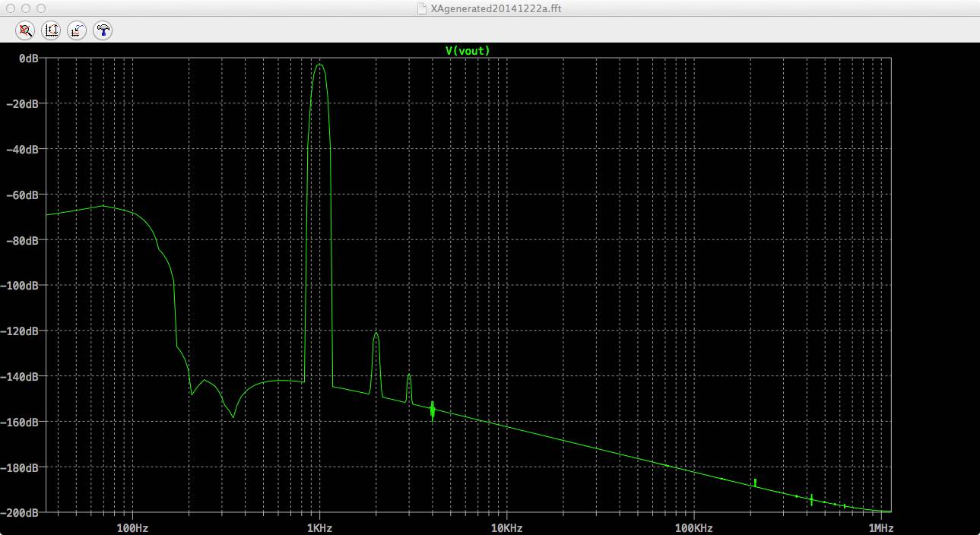Image resolution: width=980 pixels, height=535 pixels.
Task: Click the window close button
Action: point(11,8)
